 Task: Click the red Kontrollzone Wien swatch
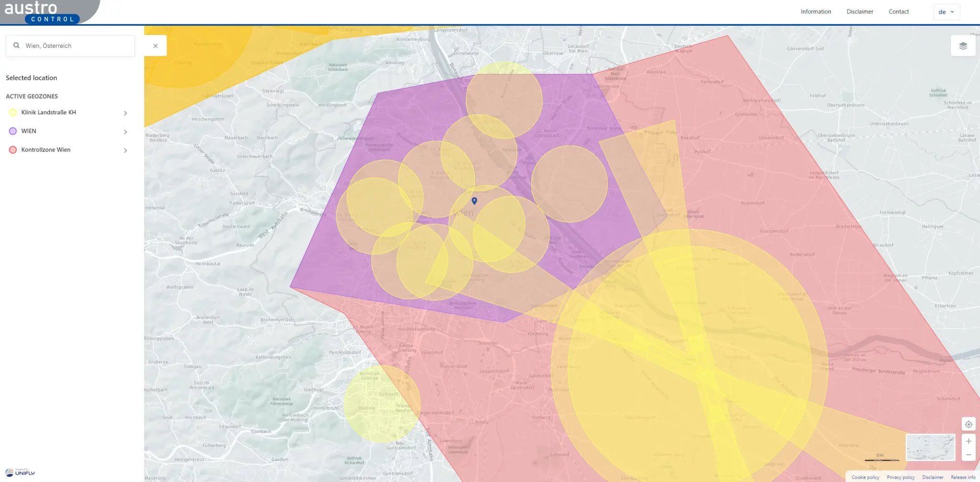coord(13,150)
